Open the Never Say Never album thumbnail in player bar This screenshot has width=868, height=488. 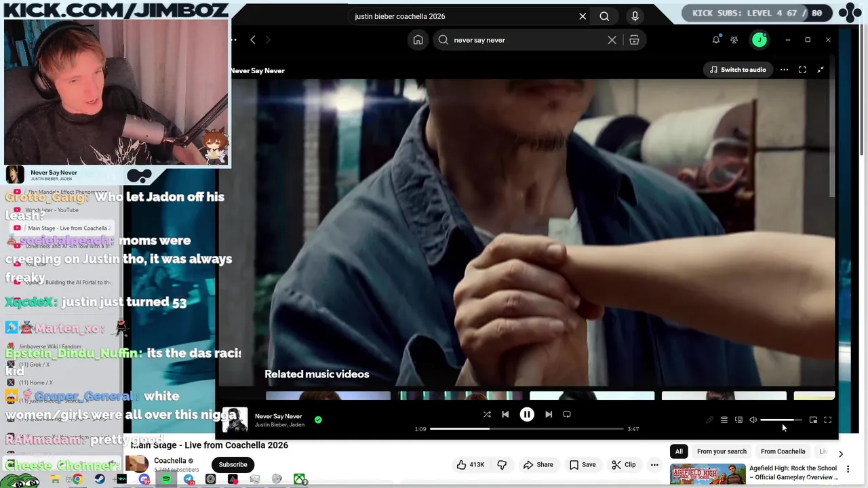pyautogui.click(x=235, y=420)
